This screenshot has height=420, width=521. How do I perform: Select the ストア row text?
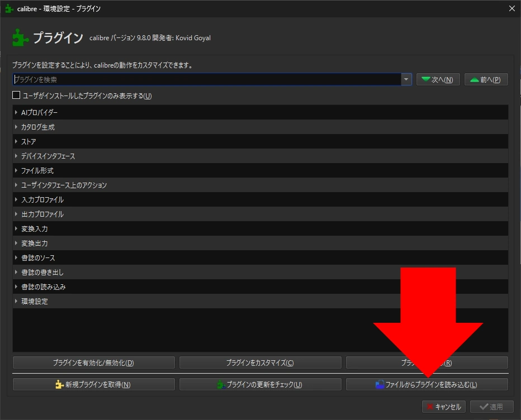tap(29, 142)
